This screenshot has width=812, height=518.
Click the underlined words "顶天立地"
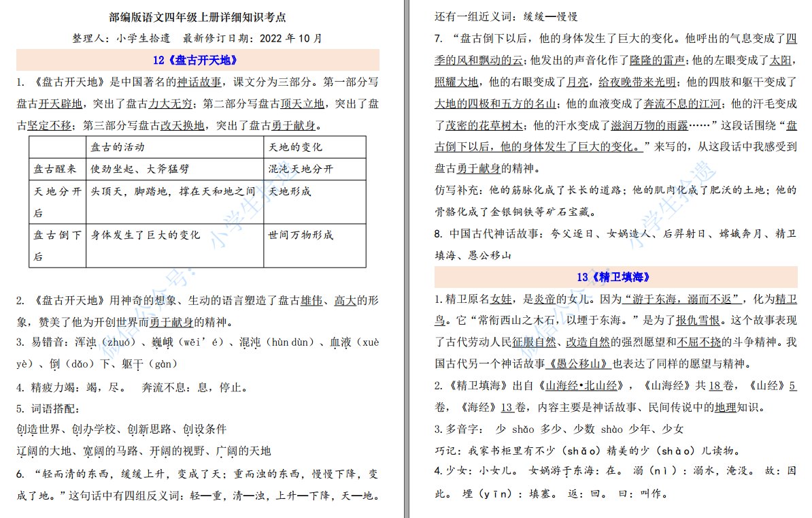tap(303, 103)
